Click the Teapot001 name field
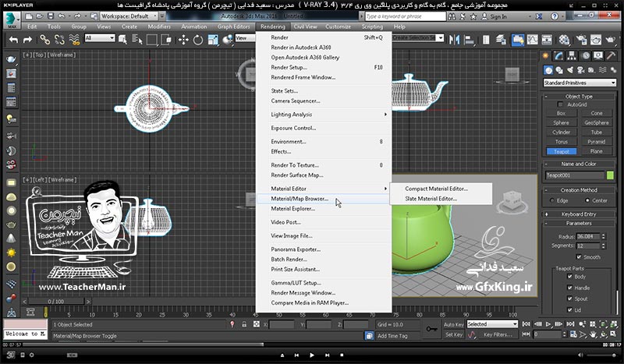The width and height of the screenshot is (624, 364). (574, 175)
